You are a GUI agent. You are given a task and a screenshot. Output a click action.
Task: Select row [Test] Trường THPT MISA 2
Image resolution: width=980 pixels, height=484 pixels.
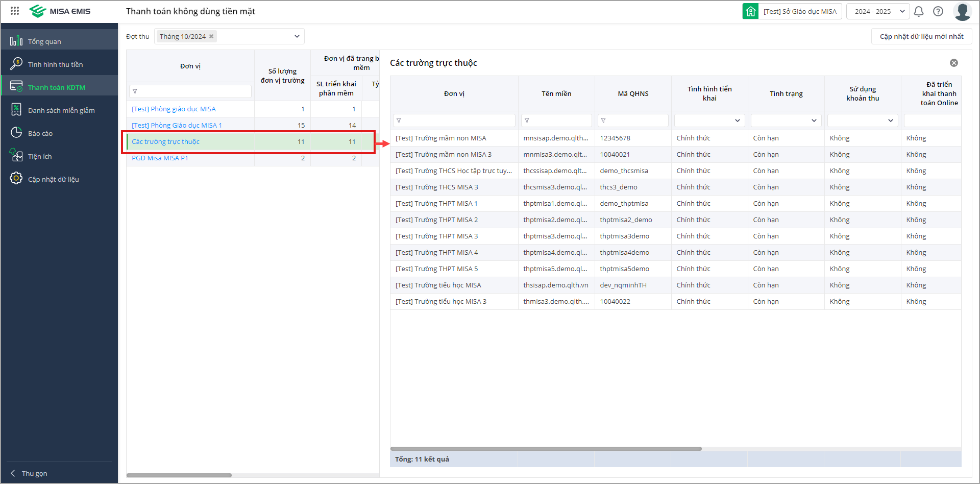point(676,220)
